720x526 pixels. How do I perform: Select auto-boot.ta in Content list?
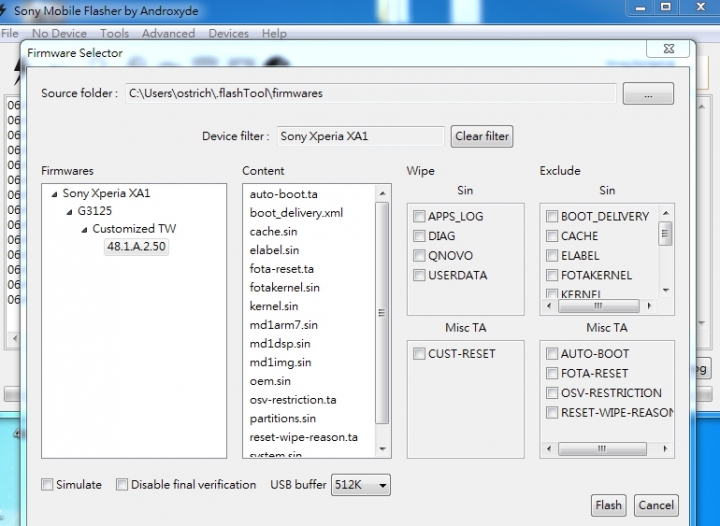click(x=283, y=194)
